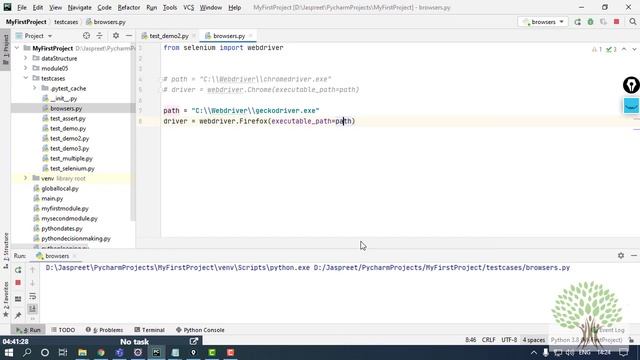Click the PyCharm taskbar icon
This screenshot has height=360, width=640.
pyautogui.click(x=156, y=352)
